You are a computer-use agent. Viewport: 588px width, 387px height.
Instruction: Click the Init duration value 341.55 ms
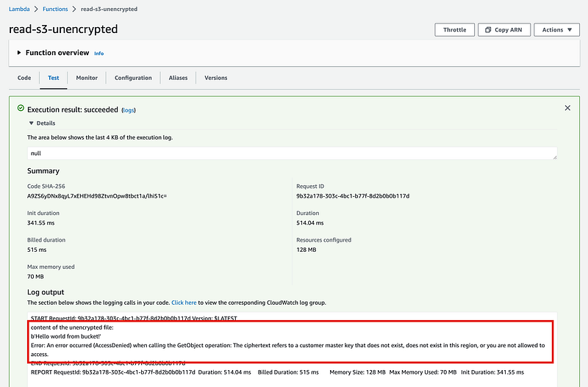[x=41, y=223]
